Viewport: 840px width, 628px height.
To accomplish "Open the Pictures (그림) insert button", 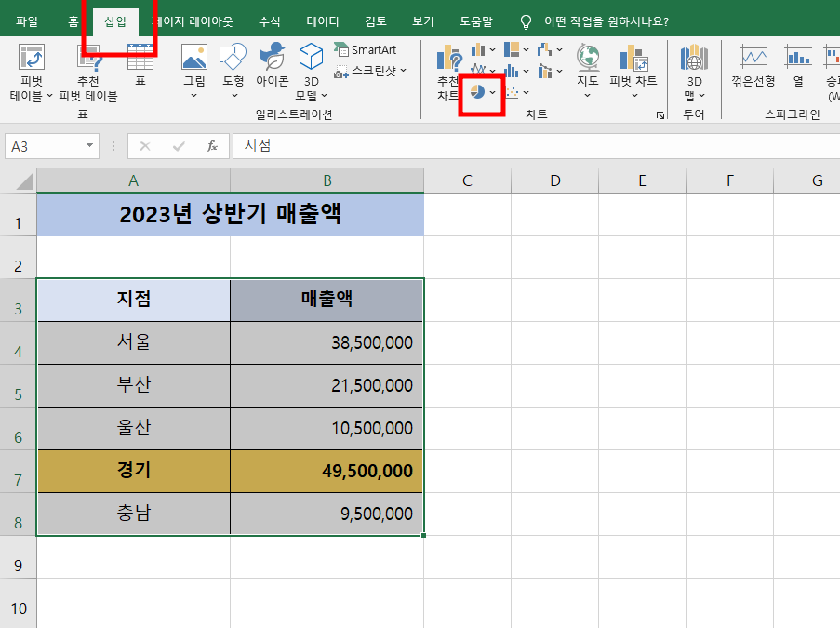I will [x=193, y=72].
